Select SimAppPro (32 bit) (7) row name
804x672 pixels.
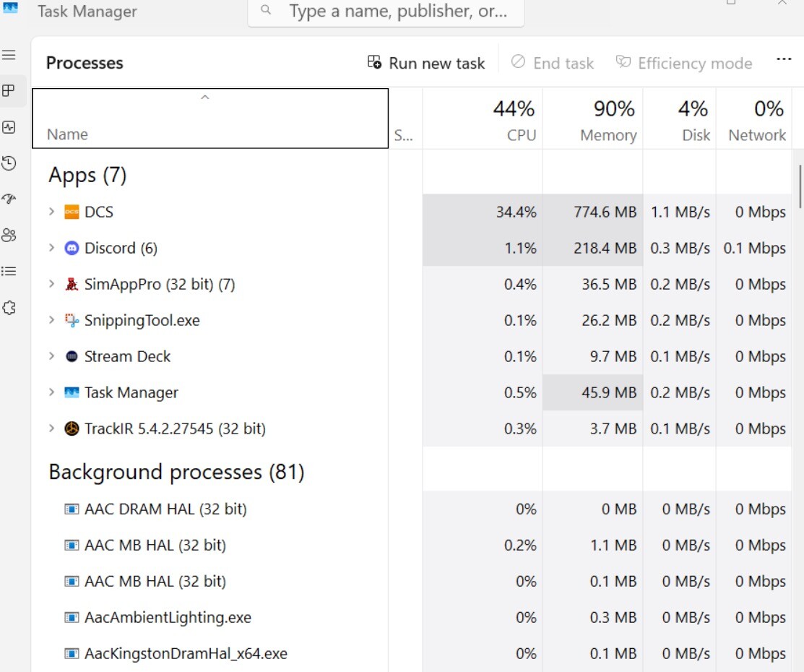160,284
